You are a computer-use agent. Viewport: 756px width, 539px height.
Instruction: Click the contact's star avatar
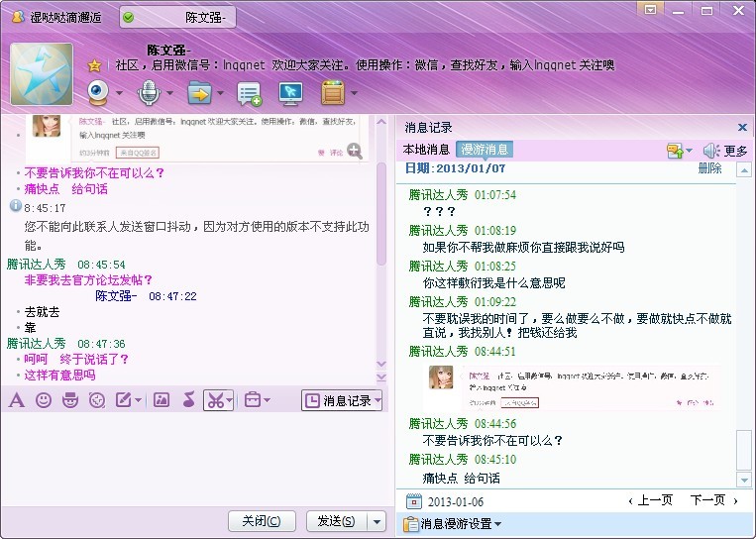42,73
